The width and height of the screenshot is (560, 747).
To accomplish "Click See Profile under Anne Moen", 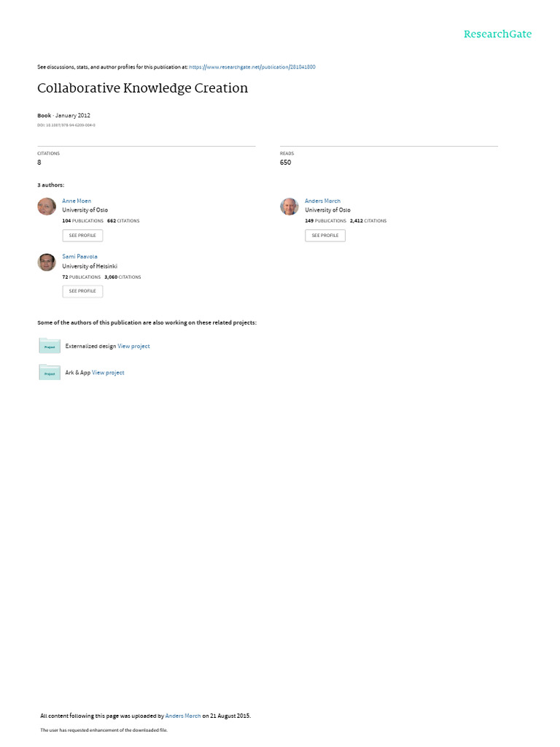I will (x=82, y=236).
